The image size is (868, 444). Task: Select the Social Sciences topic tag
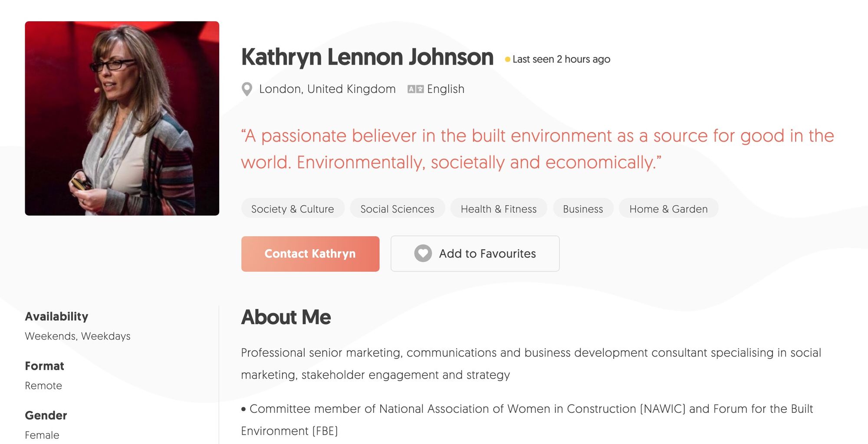coord(397,209)
